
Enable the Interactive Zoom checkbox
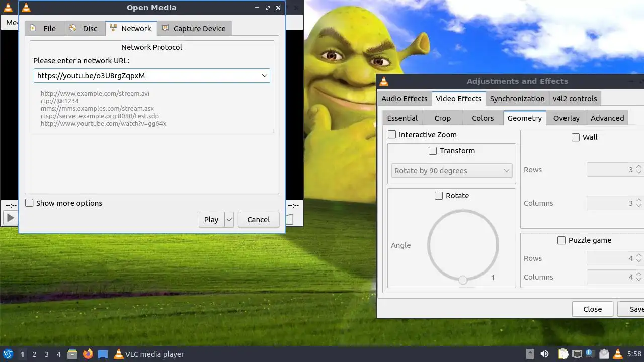[x=392, y=134]
